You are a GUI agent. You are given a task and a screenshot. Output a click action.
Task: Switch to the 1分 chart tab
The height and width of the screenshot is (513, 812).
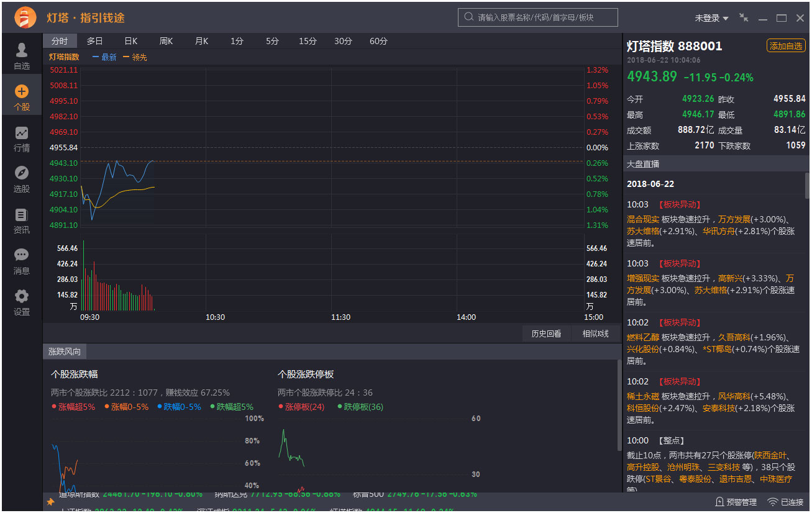point(237,41)
